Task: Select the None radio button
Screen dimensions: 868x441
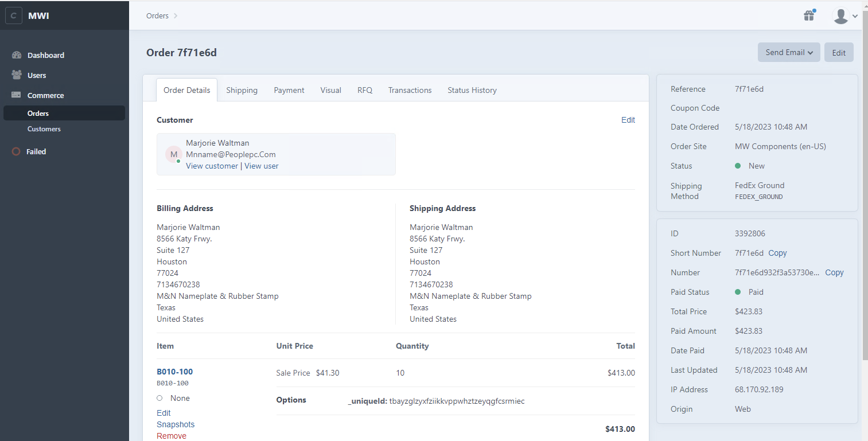Action: pyautogui.click(x=159, y=398)
